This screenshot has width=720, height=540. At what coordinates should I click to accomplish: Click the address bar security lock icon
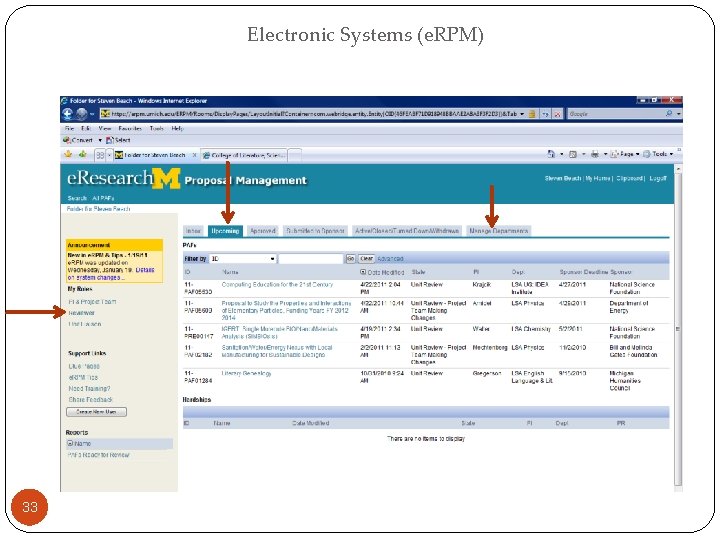532,114
